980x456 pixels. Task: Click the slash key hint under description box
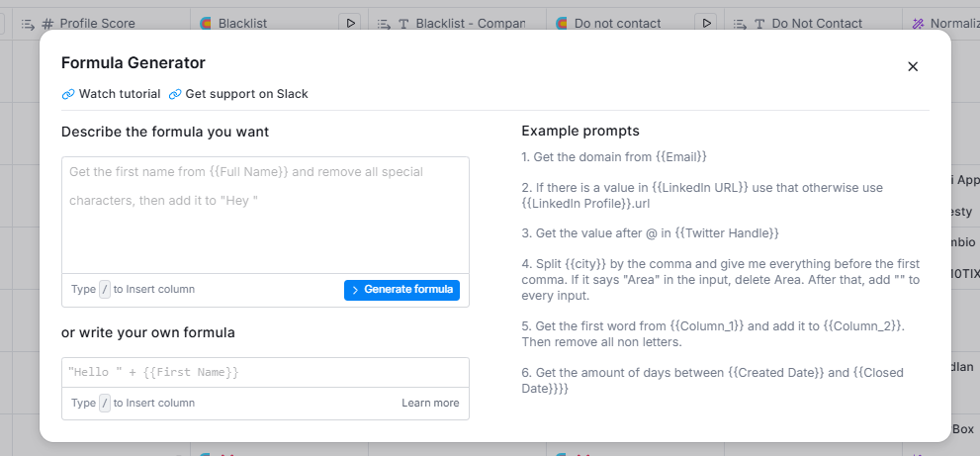coord(105,290)
